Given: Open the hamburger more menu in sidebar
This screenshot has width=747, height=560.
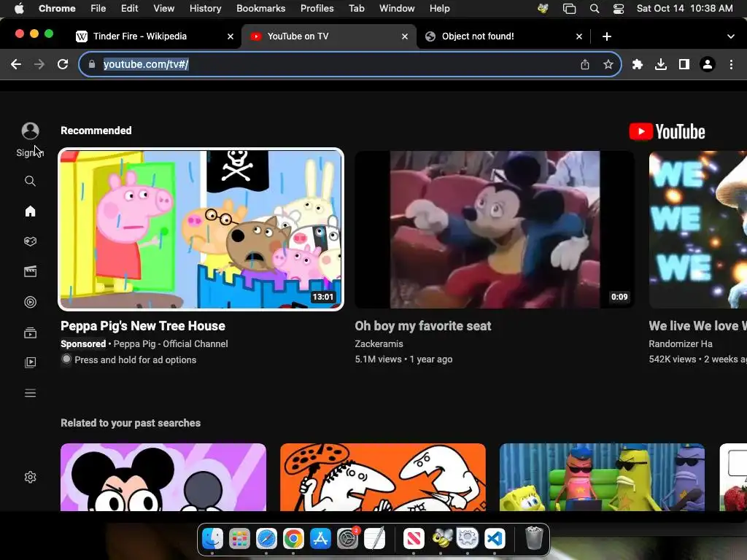Looking at the screenshot, I should point(30,393).
